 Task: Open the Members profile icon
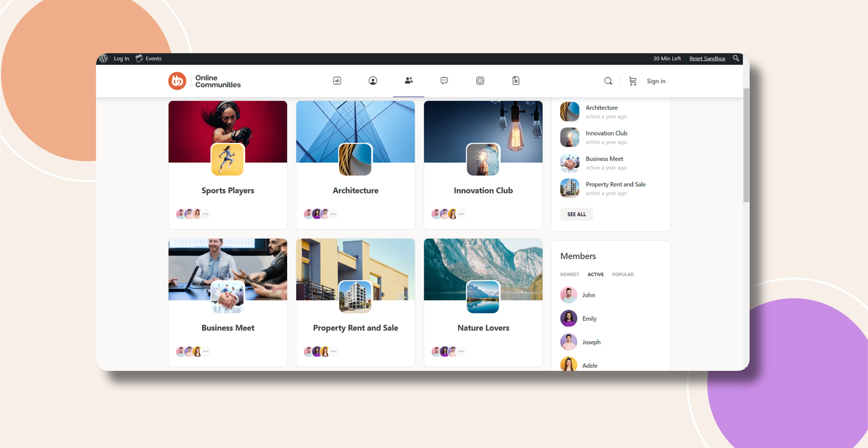pos(373,81)
